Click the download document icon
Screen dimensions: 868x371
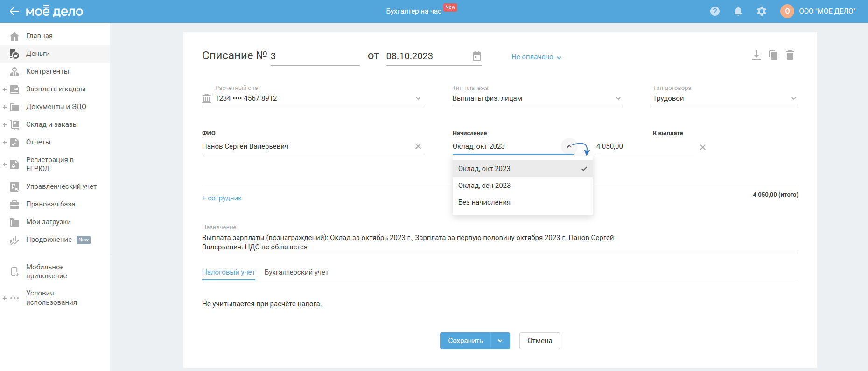[x=756, y=55]
